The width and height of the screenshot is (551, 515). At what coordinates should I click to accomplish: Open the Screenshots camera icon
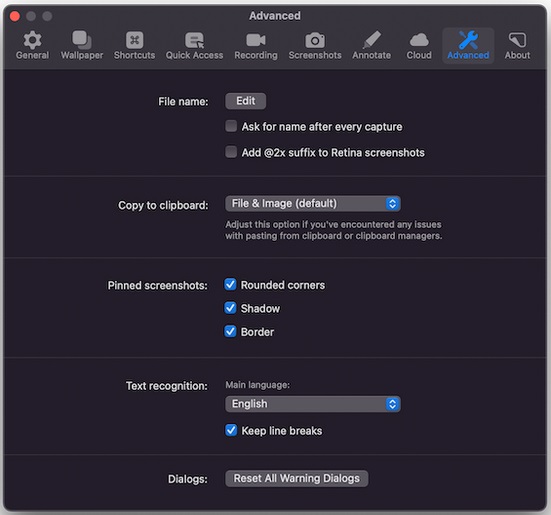click(315, 40)
